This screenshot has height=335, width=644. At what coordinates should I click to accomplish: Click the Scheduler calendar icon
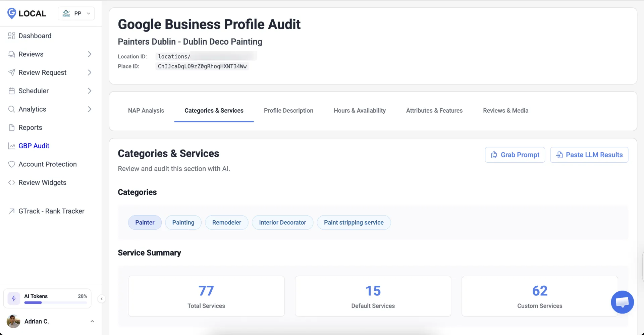pos(12,91)
